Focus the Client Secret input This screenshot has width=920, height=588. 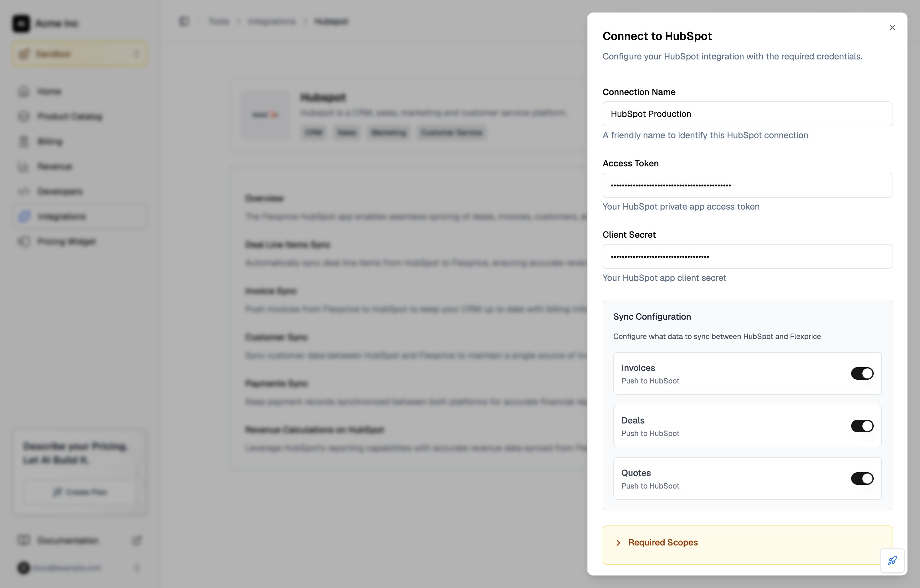(747, 256)
